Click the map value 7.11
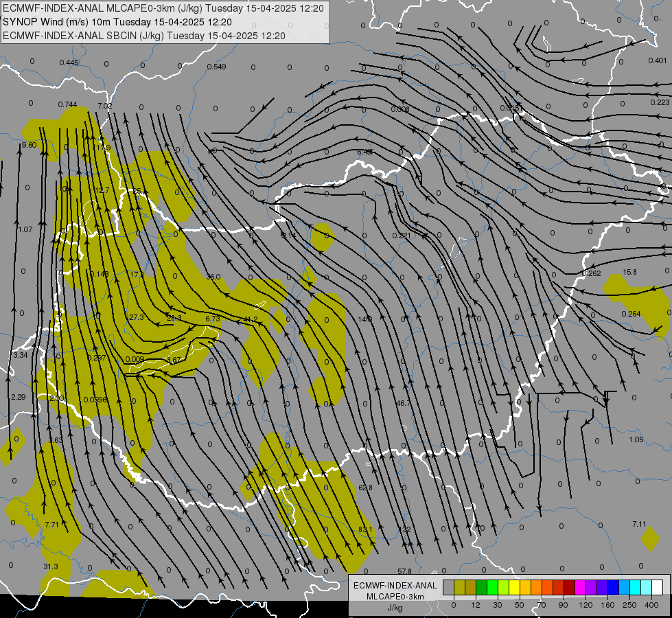672x618 pixels. tap(639, 524)
